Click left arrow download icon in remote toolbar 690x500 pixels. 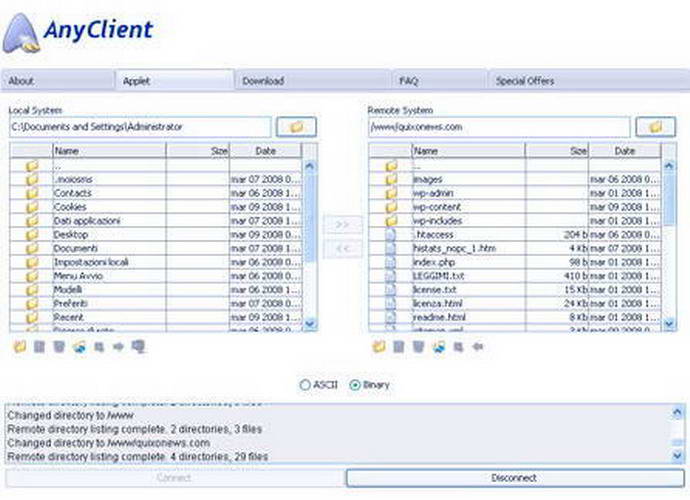tap(478, 347)
